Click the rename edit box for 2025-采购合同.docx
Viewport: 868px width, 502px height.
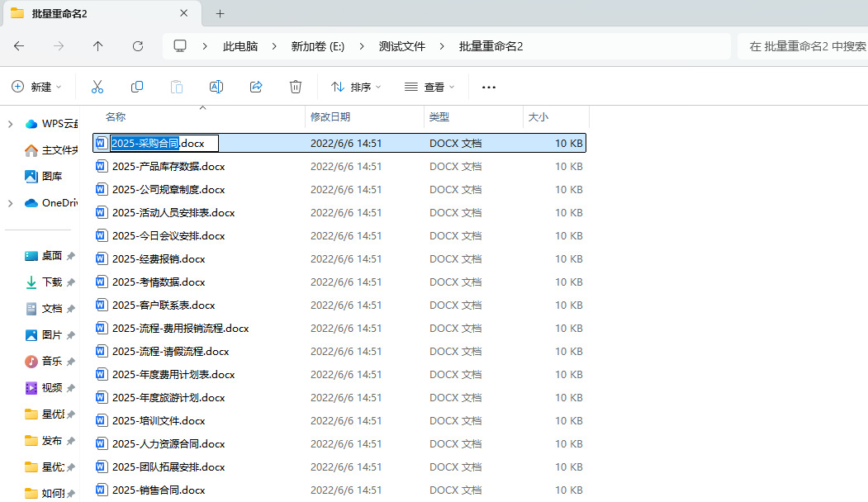click(164, 144)
